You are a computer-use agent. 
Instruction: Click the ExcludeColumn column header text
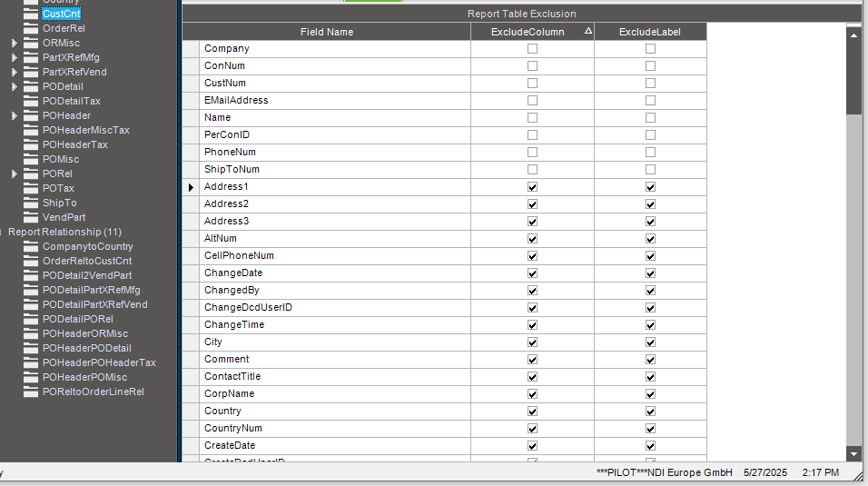(528, 32)
